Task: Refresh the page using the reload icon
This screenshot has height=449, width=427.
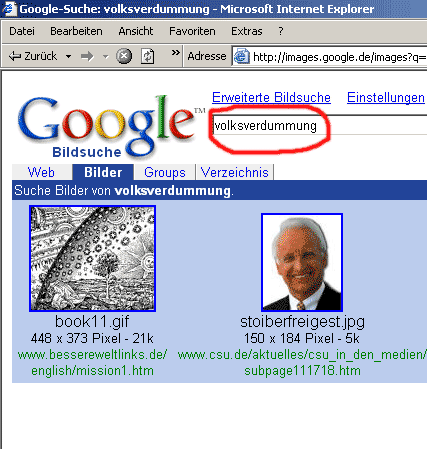Action: click(148, 56)
